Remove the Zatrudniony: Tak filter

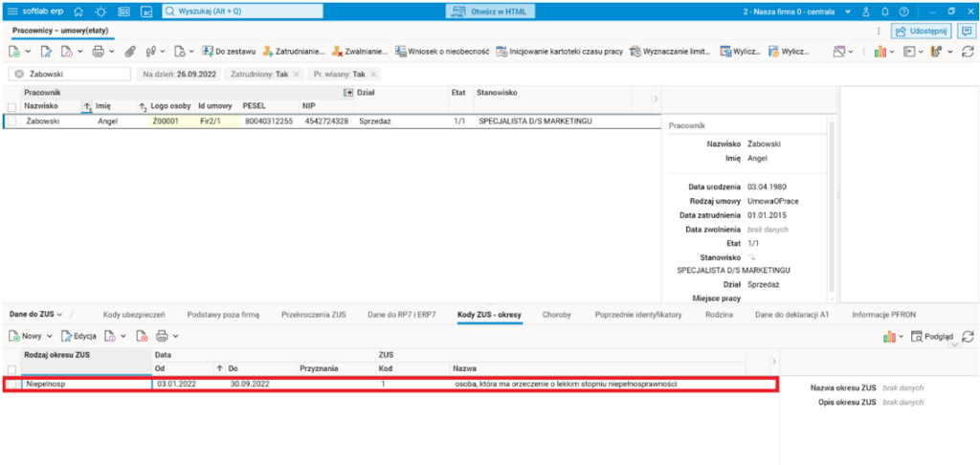296,74
